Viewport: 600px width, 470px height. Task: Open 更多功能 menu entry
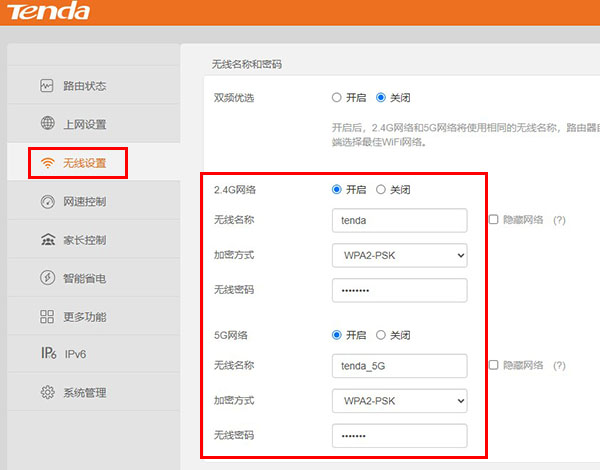pyautogui.click(x=94, y=316)
